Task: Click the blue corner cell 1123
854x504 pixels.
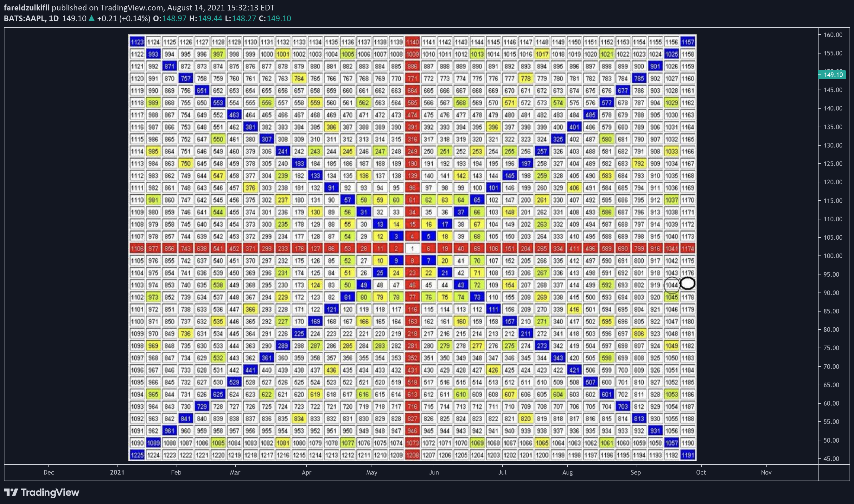Action: [137, 42]
